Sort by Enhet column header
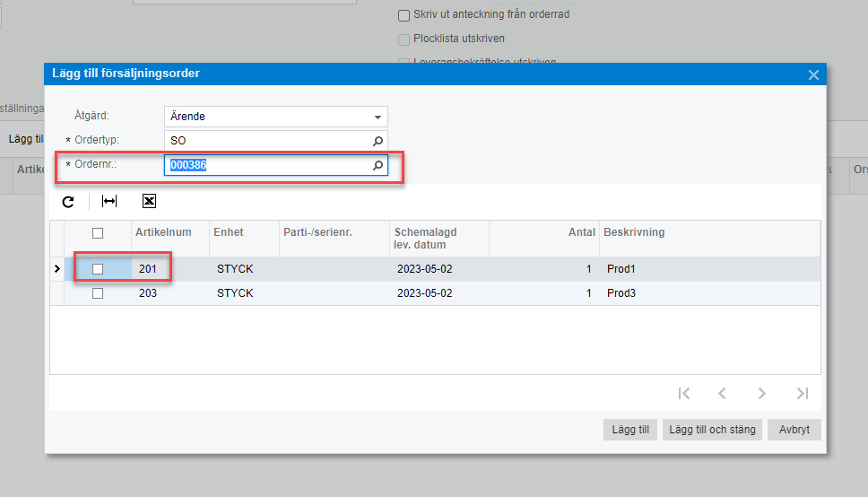The height and width of the screenshot is (497, 868). coord(244,239)
